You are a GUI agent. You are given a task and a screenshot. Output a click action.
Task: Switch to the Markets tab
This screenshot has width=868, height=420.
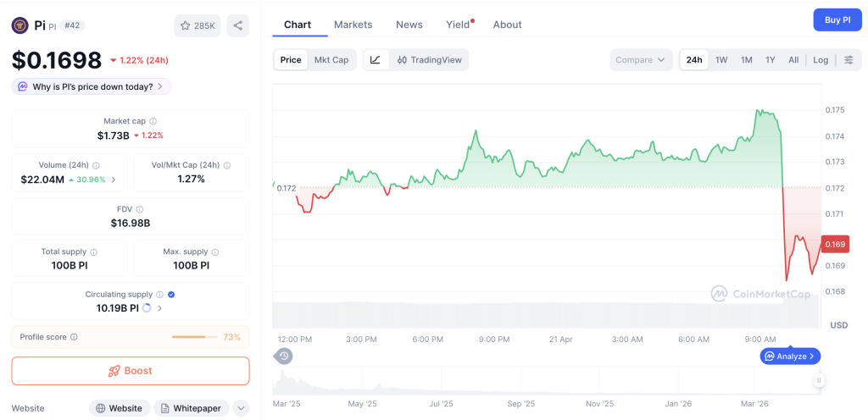click(353, 25)
